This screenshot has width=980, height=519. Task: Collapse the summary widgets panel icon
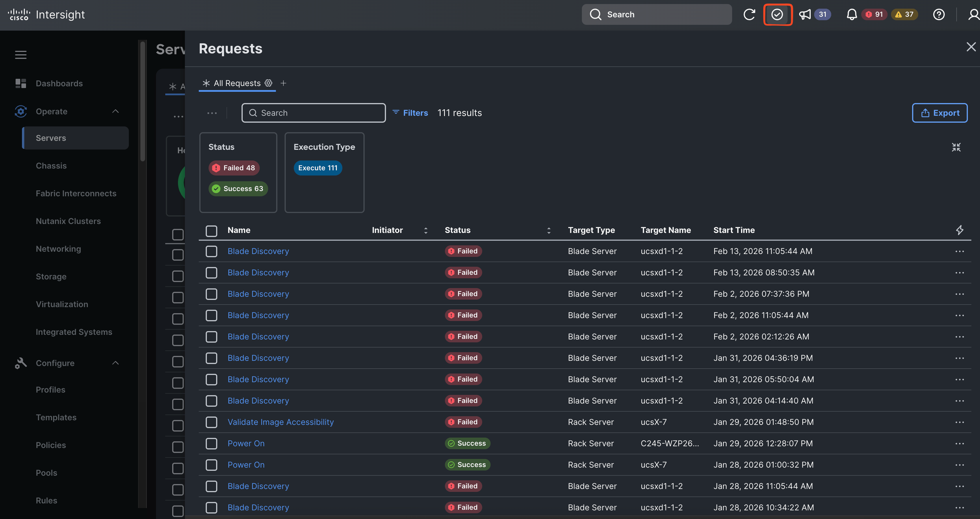point(956,147)
